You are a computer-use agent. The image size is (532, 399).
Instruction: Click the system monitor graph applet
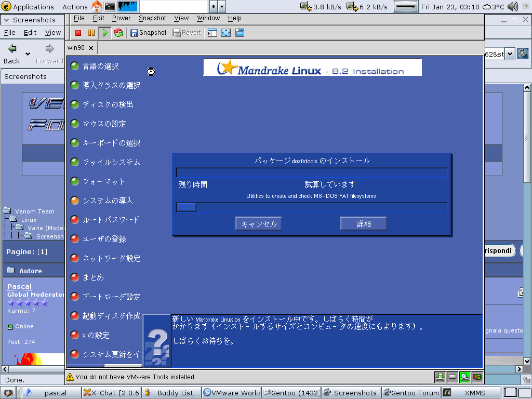click(128, 6)
